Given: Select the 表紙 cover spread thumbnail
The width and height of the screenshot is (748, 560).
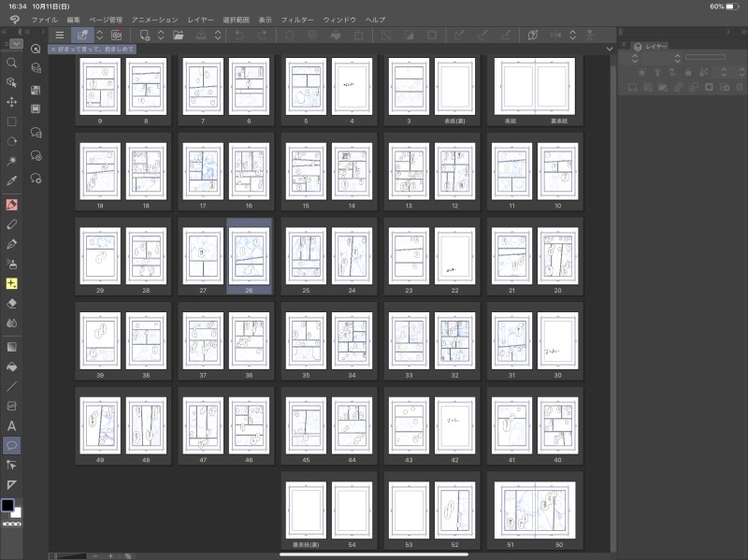Looking at the screenshot, I should (x=535, y=86).
